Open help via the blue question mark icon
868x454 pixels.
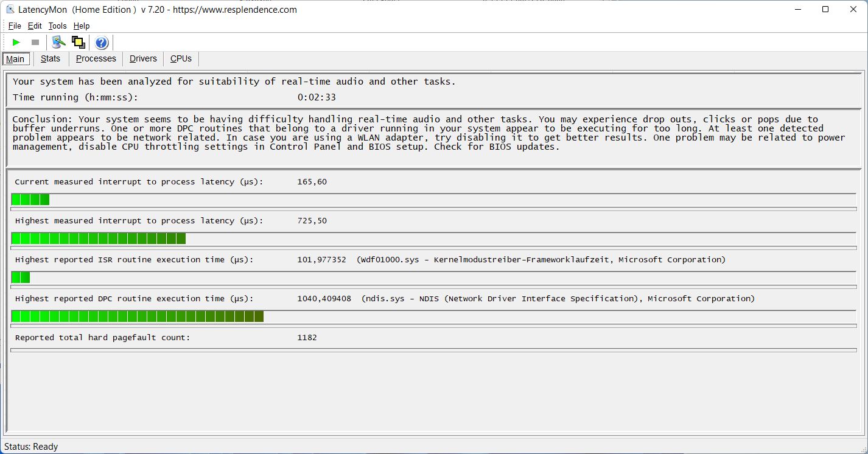pyautogui.click(x=102, y=43)
